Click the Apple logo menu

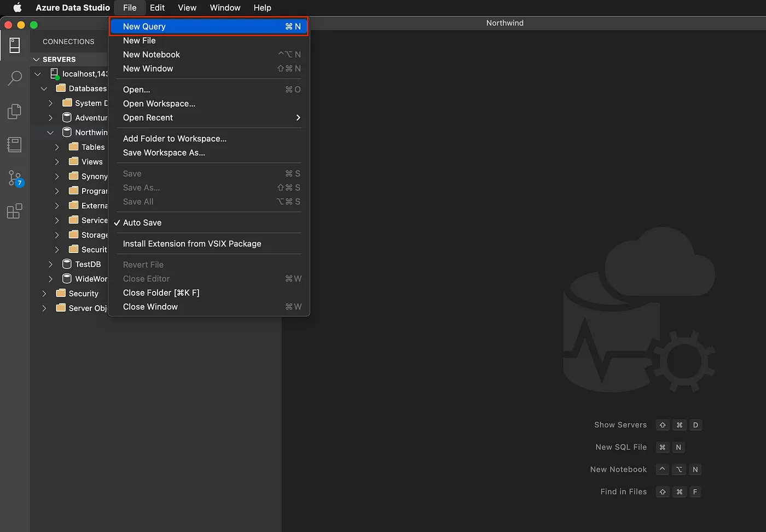point(18,8)
